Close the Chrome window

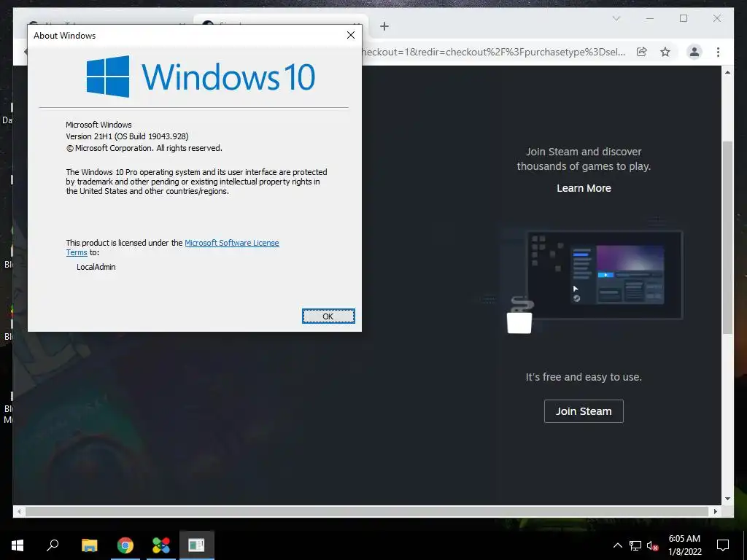pyautogui.click(x=716, y=18)
